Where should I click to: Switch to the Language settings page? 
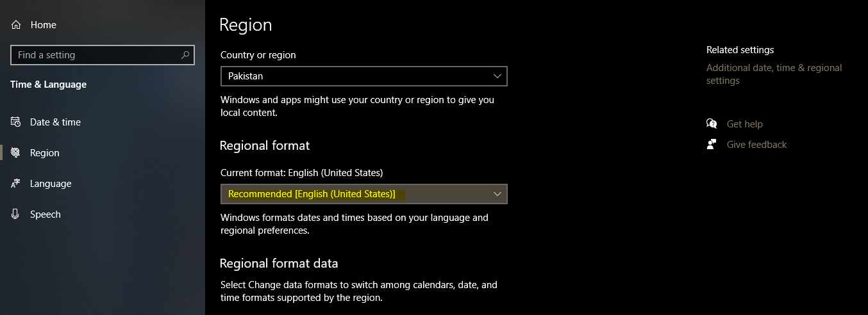pos(51,184)
